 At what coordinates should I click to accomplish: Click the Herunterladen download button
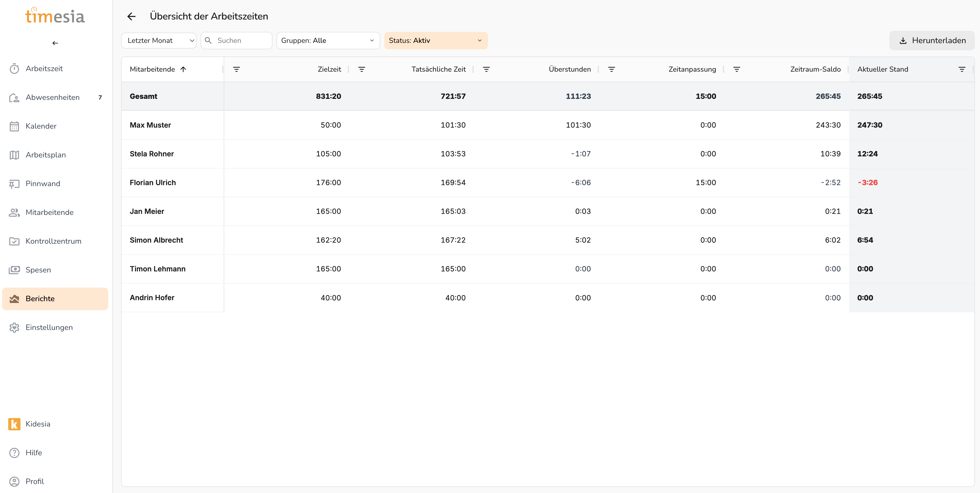(932, 40)
